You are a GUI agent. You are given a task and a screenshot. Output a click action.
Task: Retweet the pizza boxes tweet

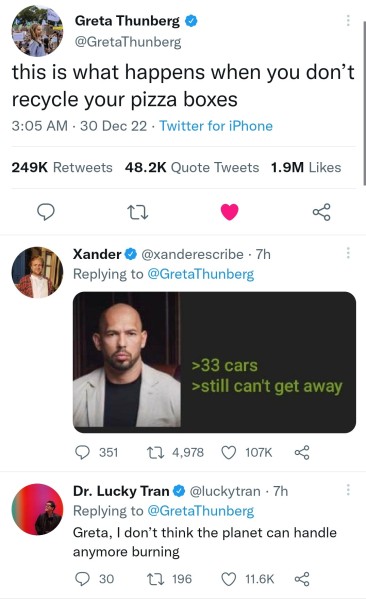click(x=137, y=212)
